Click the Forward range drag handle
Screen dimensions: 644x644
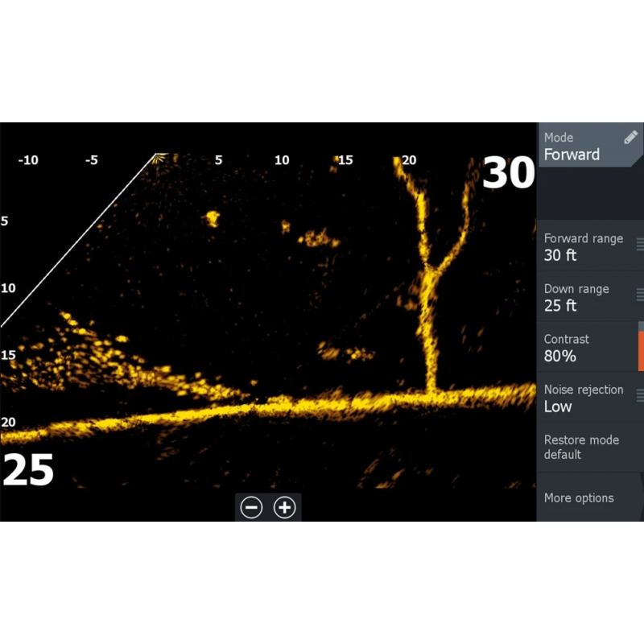pos(640,245)
